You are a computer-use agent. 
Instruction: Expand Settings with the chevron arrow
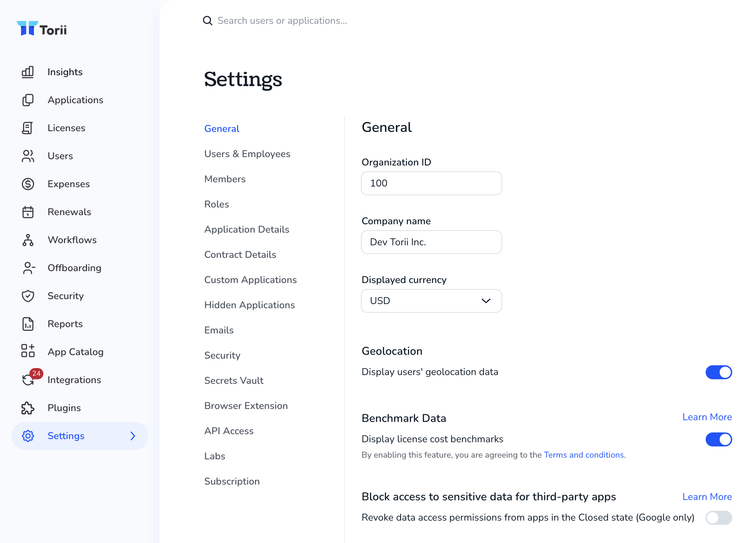point(133,436)
